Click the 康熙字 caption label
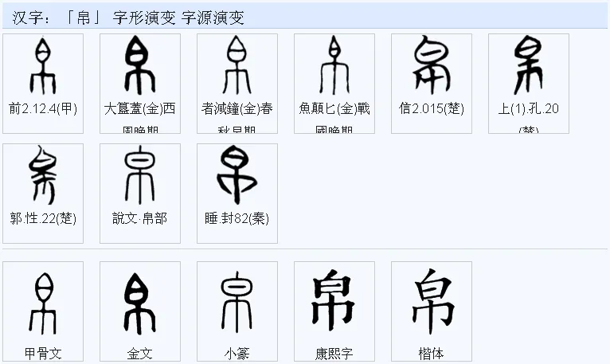Image resolution: width=610 pixels, height=364 pixels. (334, 354)
